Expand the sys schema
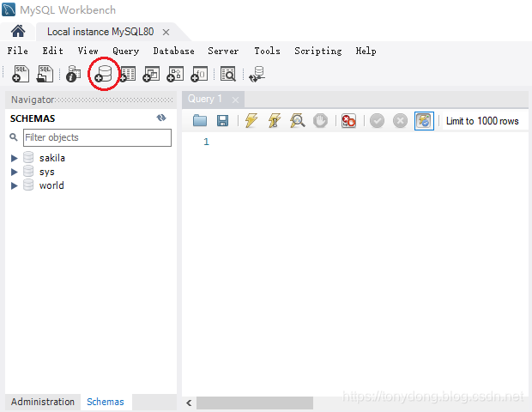532x412 pixels. tap(14, 172)
